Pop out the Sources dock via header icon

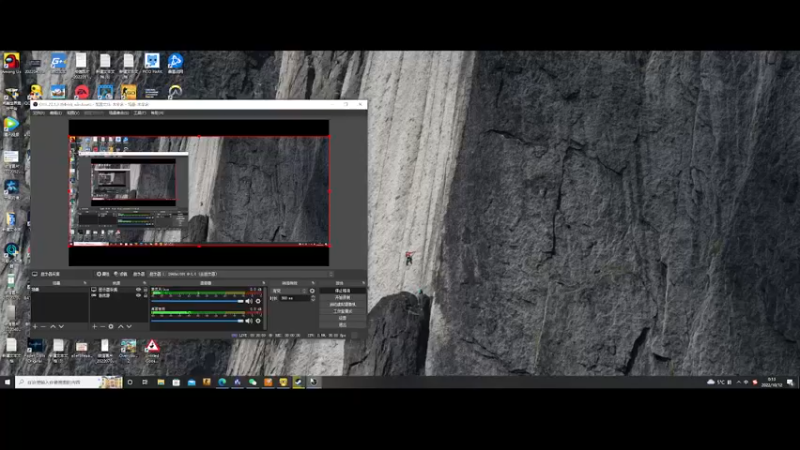click(144, 283)
